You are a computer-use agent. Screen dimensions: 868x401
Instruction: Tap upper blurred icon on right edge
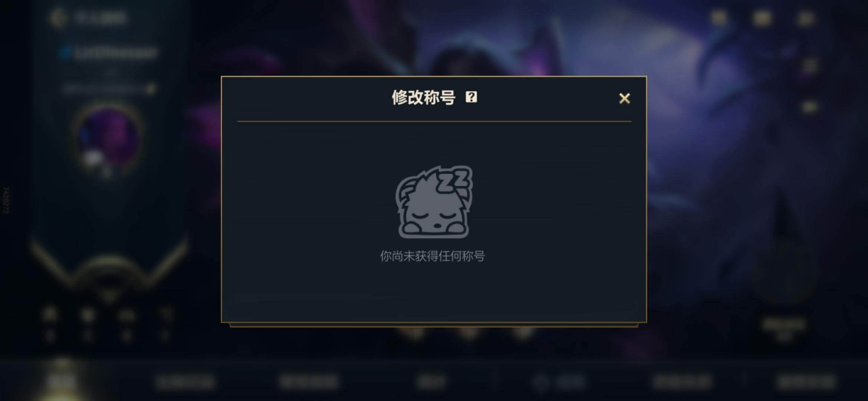click(x=810, y=66)
